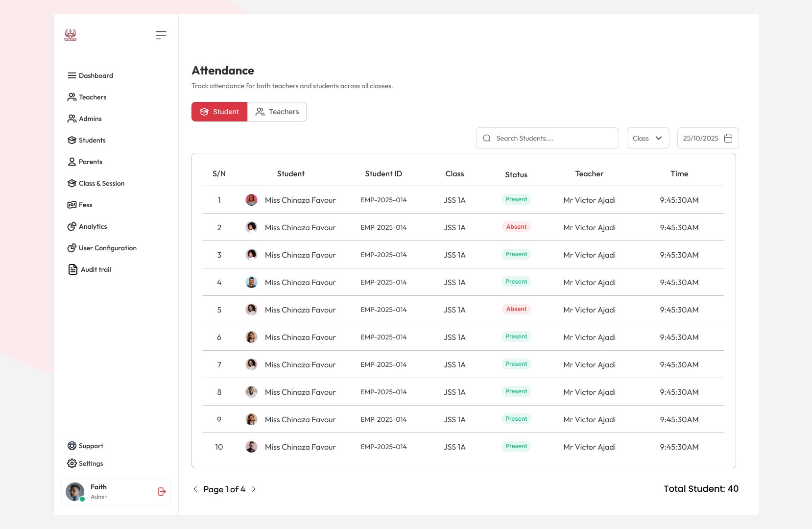Screen dimensions: 812x529
Task: Click EMP-2025-014 ID in row 6
Action: (x=383, y=337)
